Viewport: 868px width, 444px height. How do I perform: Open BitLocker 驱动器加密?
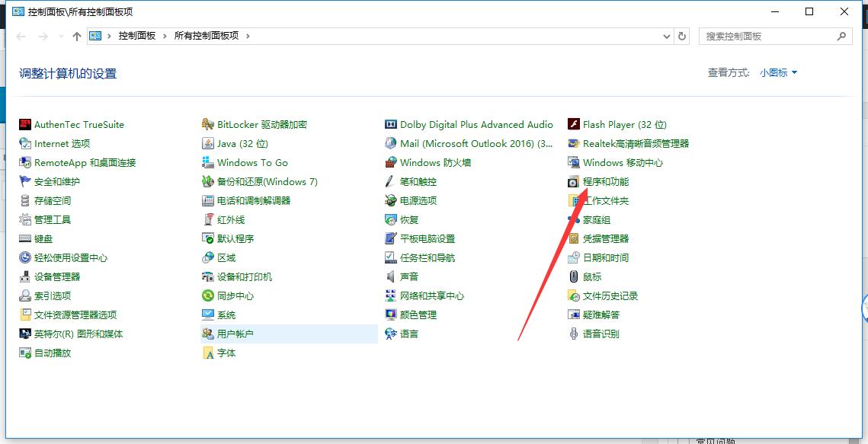coord(261,124)
